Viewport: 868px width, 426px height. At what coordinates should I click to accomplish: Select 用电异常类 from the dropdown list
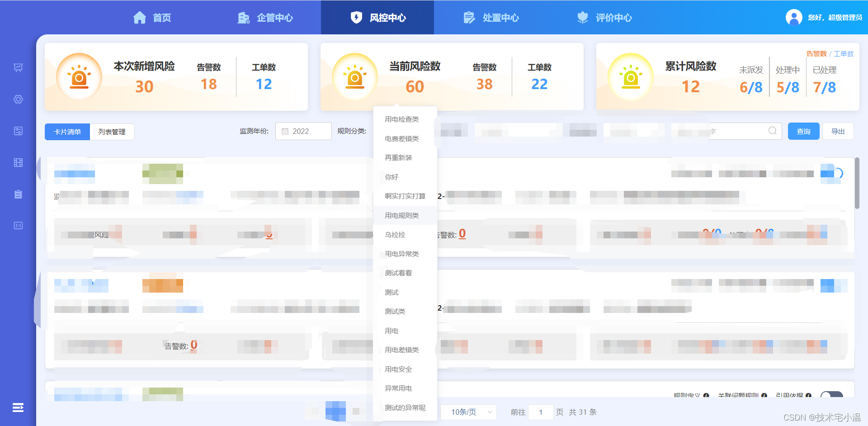(405, 254)
